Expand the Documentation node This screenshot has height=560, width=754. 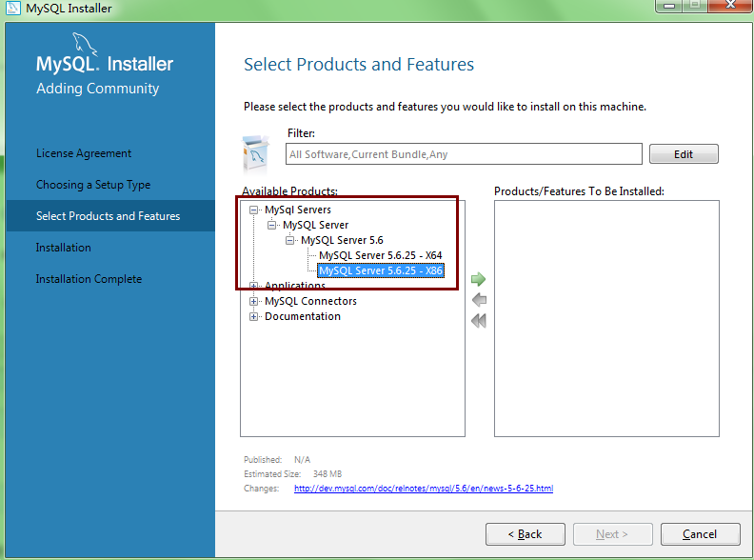coord(253,316)
